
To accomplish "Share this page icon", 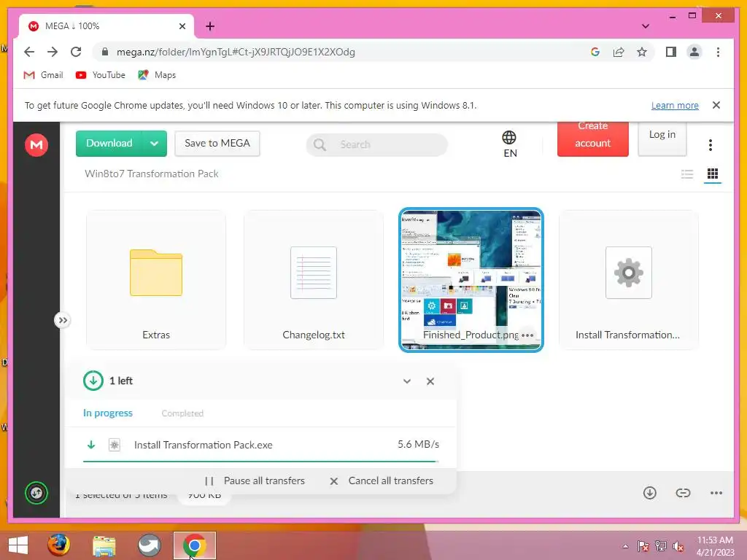I will 619,52.
